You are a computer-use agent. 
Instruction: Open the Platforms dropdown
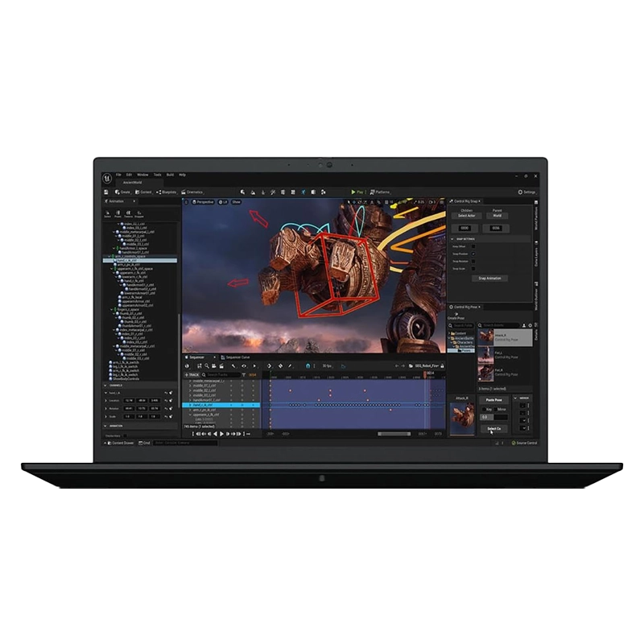380,192
